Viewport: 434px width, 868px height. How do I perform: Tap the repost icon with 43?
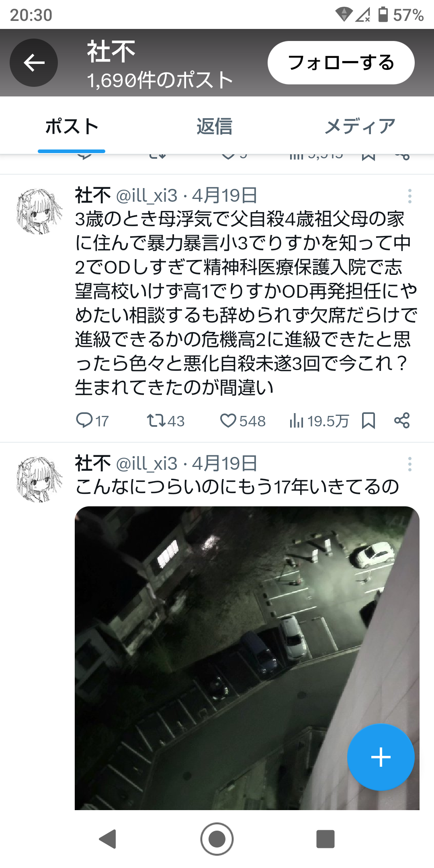click(166, 421)
